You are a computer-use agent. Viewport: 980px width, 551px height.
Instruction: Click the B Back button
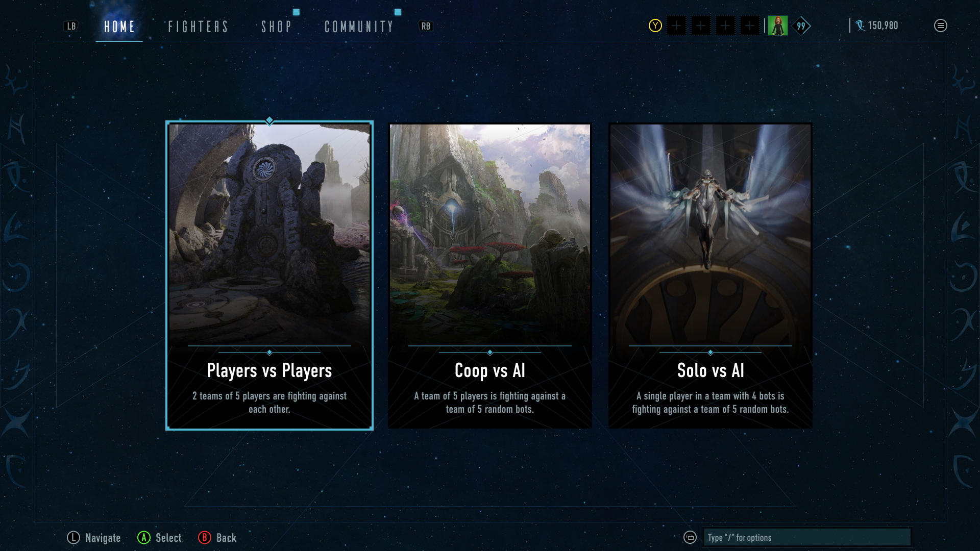[x=217, y=538]
